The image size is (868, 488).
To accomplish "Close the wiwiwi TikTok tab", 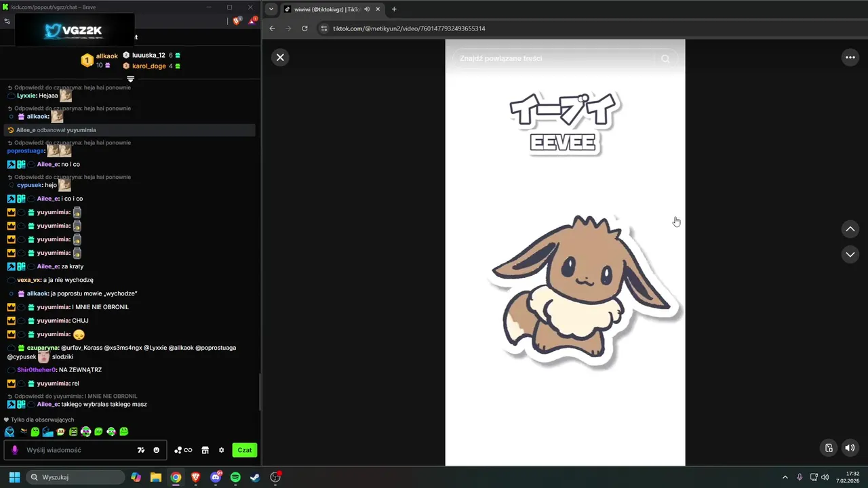I will (377, 9).
